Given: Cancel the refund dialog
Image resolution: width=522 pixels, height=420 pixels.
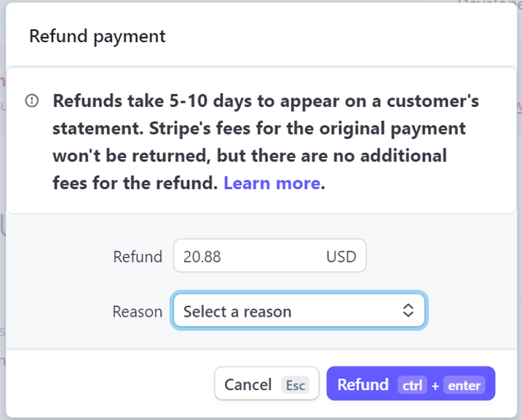Looking at the screenshot, I should [x=248, y=384].
